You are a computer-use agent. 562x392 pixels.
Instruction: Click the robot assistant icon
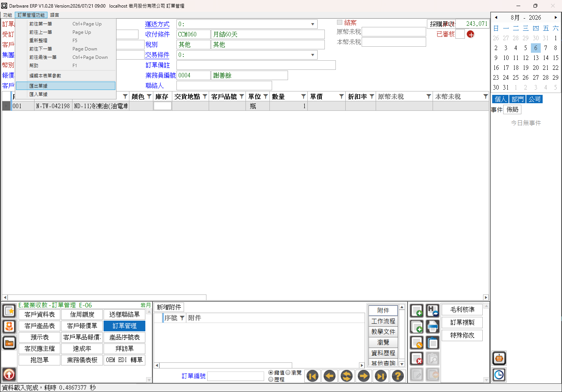(x=499, y=358)
